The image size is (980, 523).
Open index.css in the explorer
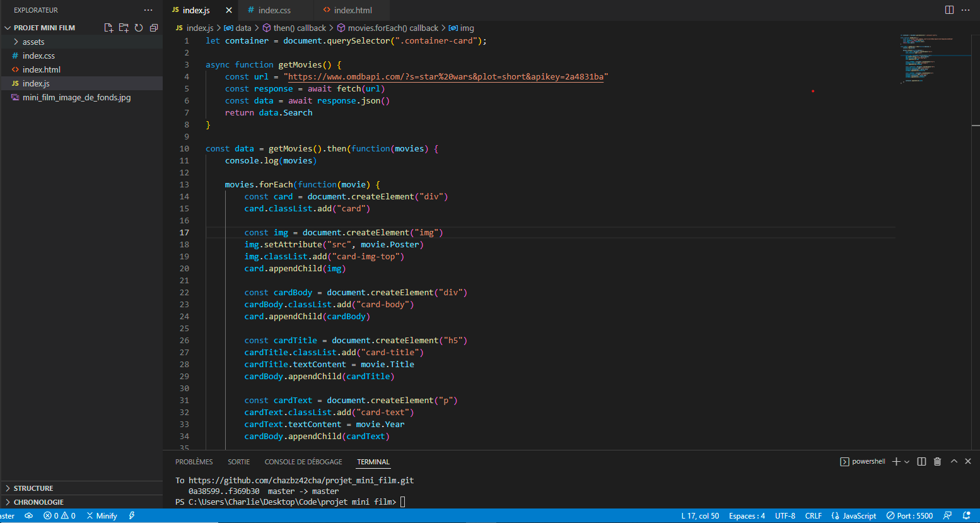81,56
